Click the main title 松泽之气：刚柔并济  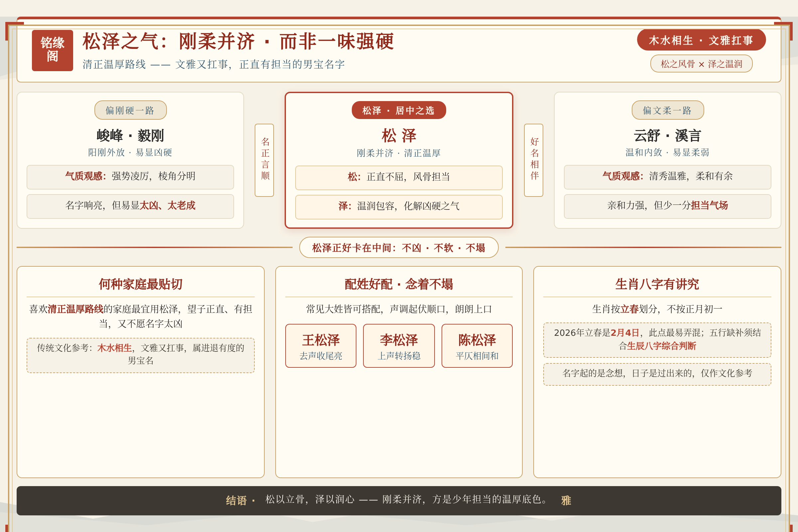tap(238, 41)
